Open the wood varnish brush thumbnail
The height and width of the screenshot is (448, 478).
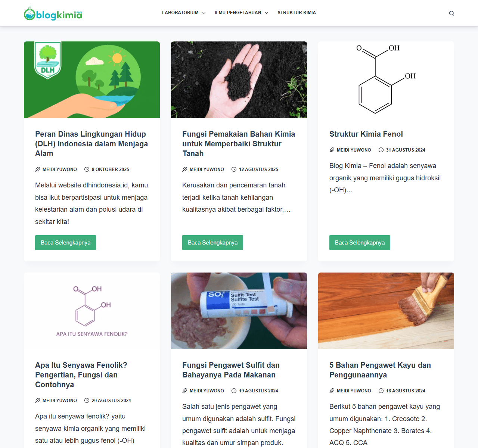386,311
